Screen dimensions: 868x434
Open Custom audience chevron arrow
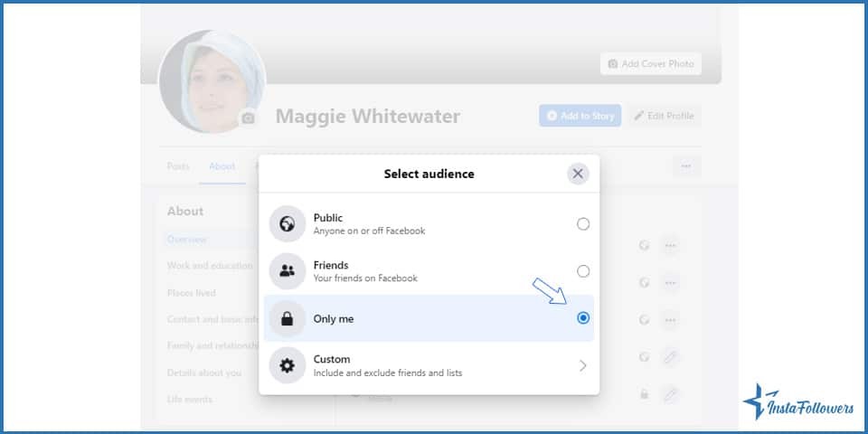(x=582, y=365)
